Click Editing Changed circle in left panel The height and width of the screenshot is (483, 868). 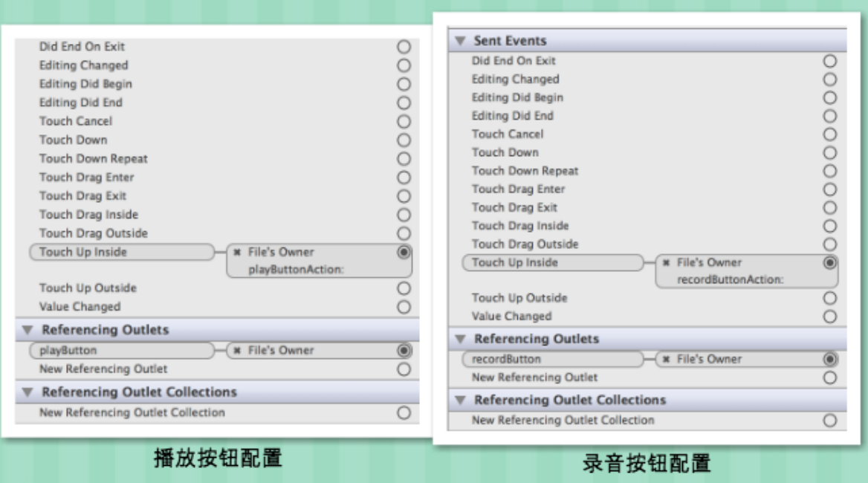(404, 66)
